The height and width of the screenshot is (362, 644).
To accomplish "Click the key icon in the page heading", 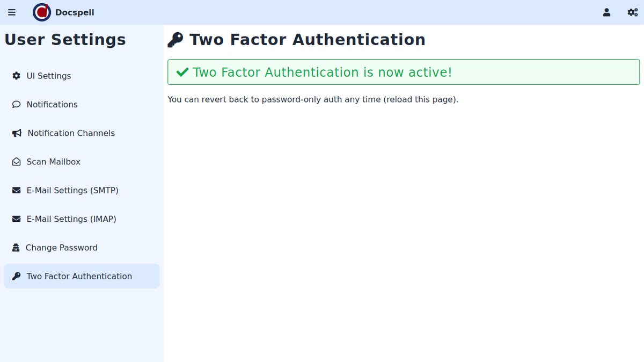I will (175, 40).
